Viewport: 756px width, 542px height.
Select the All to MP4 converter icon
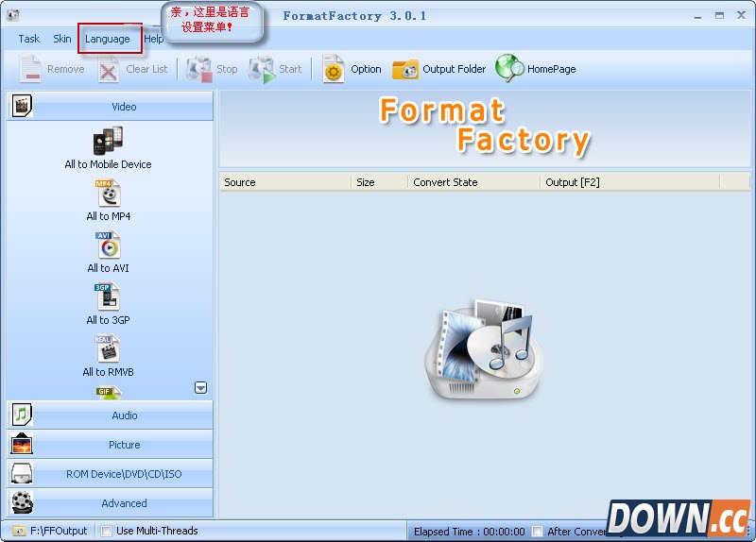(108, 194)
